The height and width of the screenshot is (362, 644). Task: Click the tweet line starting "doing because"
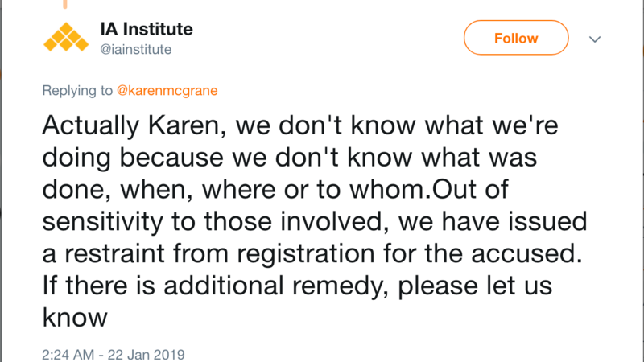(290, 158)
